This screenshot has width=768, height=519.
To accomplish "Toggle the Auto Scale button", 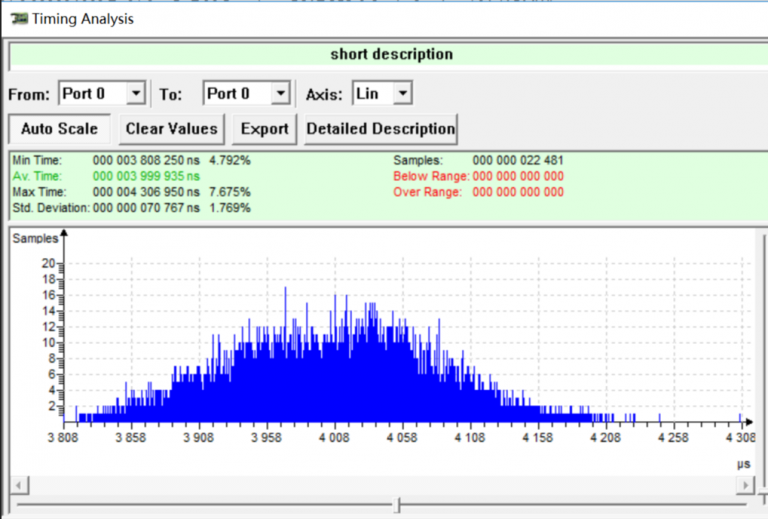I will [59, 129].
